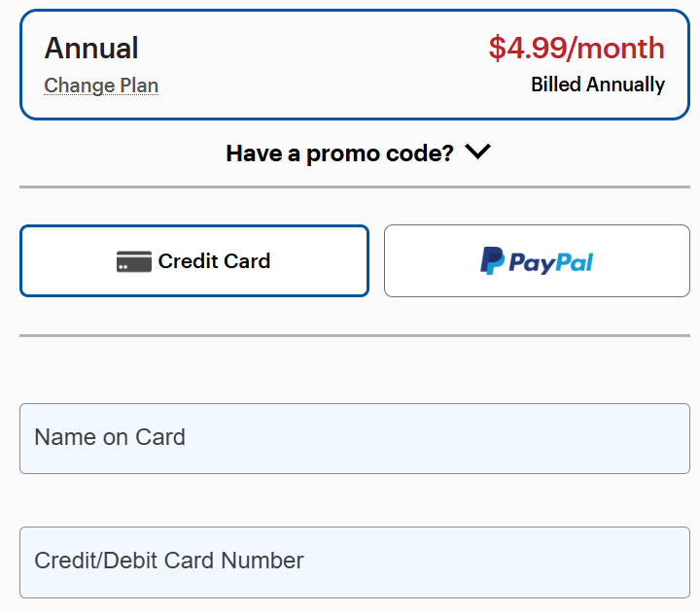The image size is (700, 613).
Task: Click the "Have a promo code?" text
Action: tap(339, 153)
